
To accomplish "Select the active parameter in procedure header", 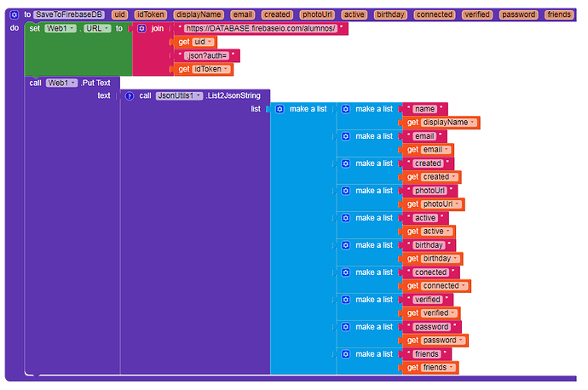I will 354,14.
